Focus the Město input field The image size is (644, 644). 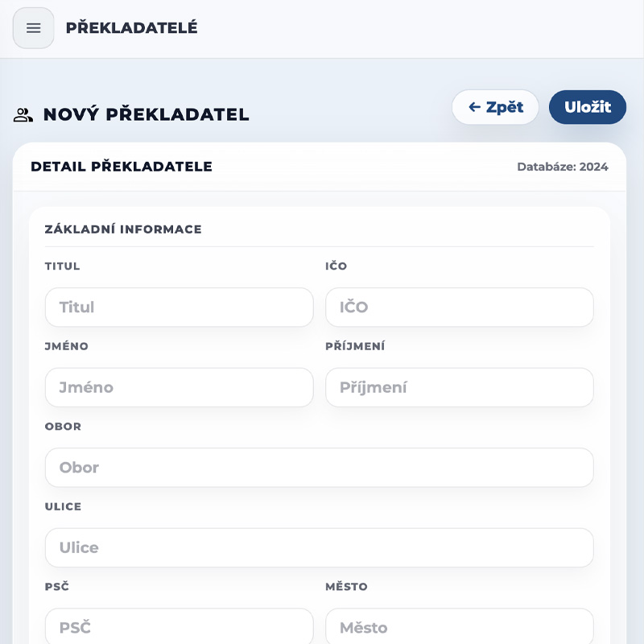(459, 627)
